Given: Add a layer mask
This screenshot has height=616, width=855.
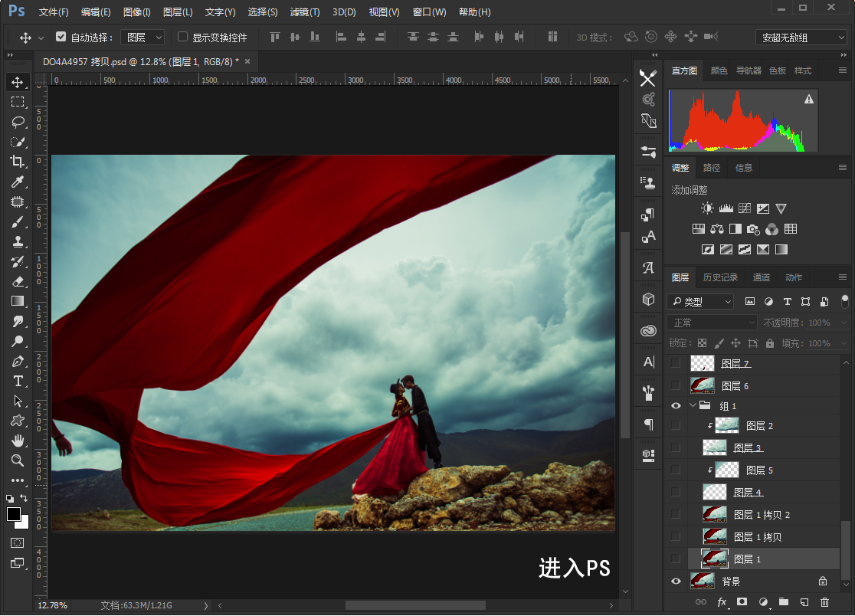Looking at the screenshot, I should pyautogui.click(x=742, y=602).
